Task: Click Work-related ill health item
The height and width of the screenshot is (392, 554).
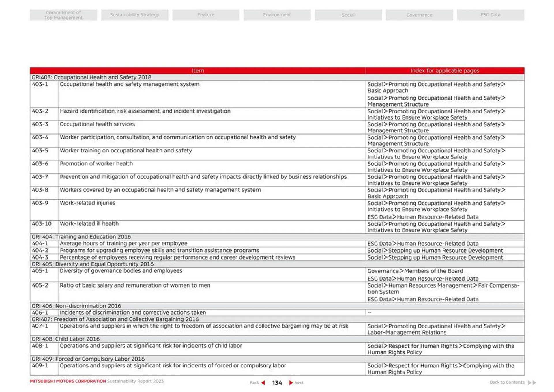Action: 89,224
